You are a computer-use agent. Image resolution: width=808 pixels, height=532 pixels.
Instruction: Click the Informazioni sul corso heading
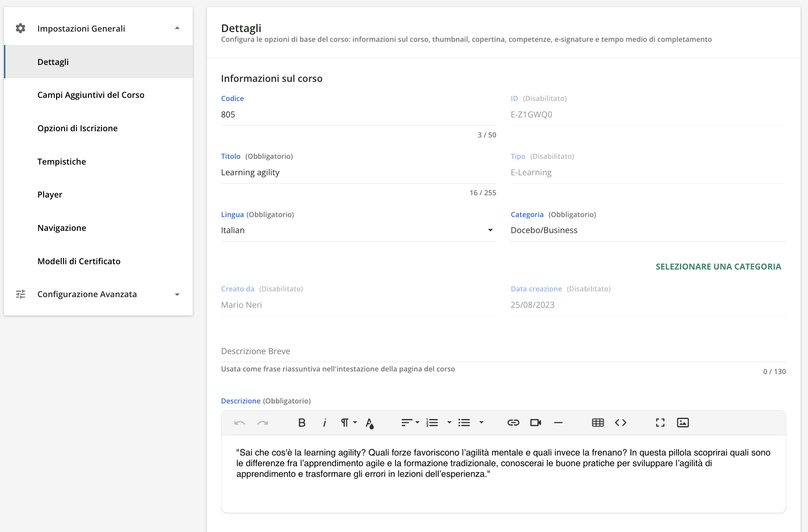(272, 79)
